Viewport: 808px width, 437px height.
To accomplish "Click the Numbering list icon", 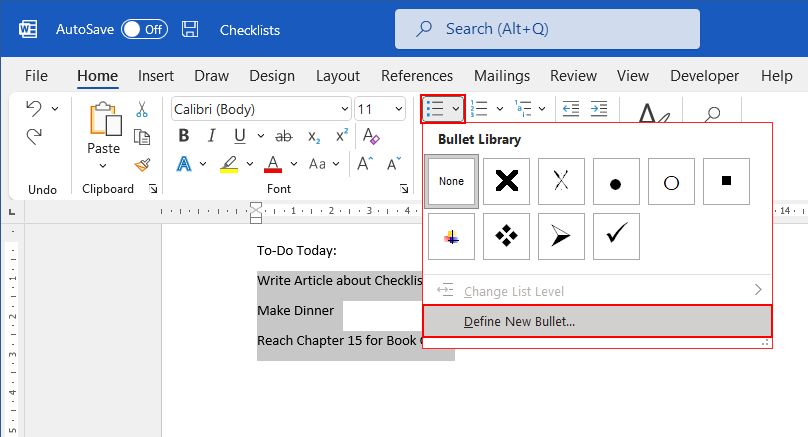I will point(479,109).
